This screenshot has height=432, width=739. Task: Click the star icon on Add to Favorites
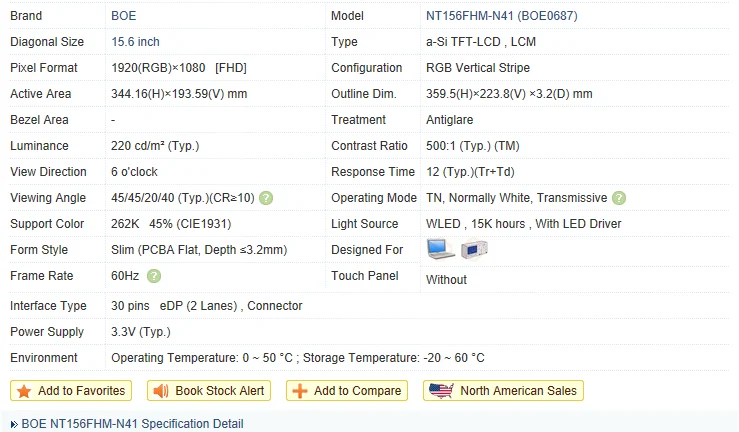click(24, 391)
